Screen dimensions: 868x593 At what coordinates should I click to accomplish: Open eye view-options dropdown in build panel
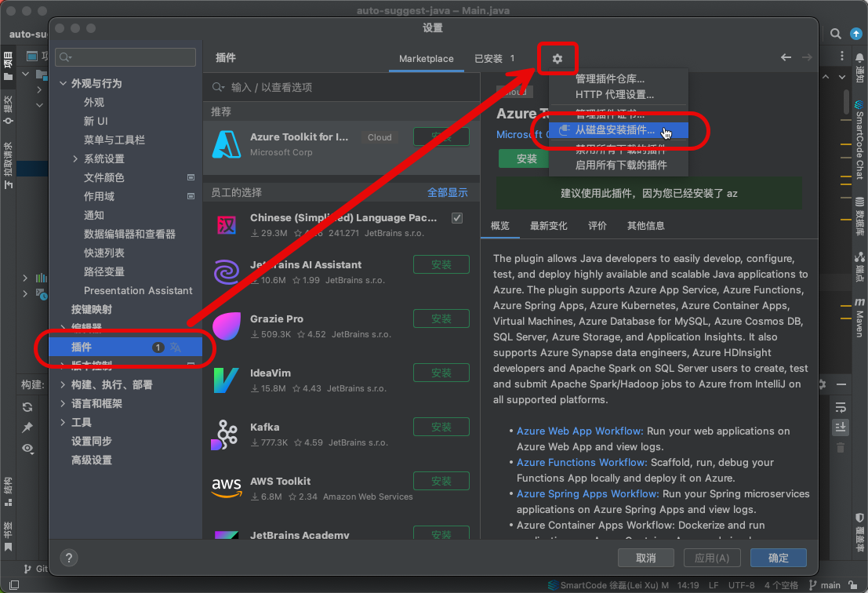28,449
